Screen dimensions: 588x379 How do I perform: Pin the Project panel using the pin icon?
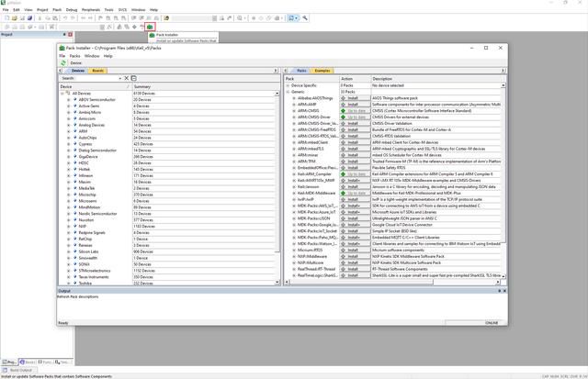pyautogui.click(x=64, y=35)
